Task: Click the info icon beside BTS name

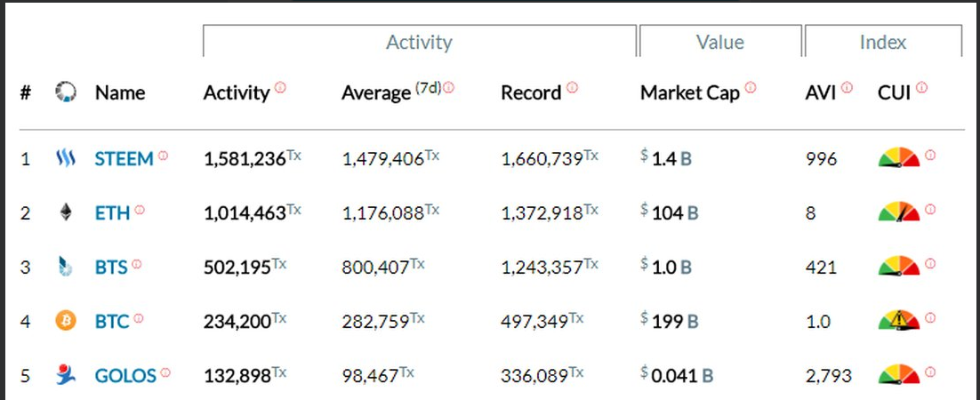Action: tap(137, 264)
